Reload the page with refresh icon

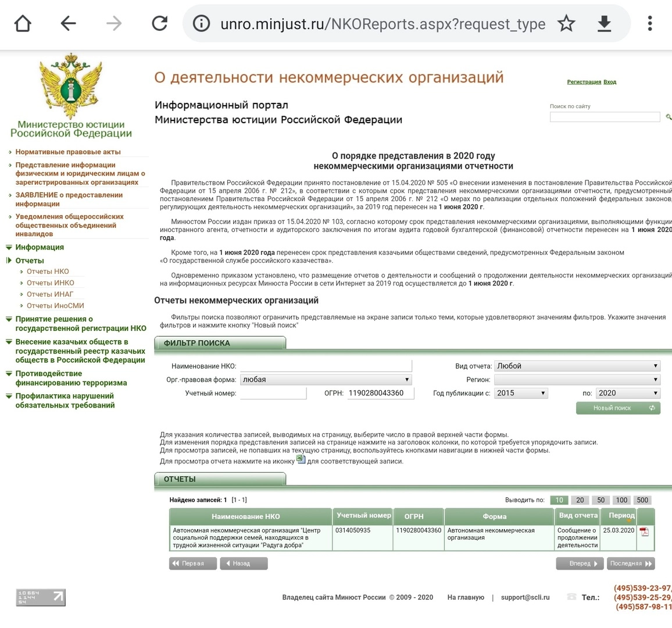coord(159,24)
